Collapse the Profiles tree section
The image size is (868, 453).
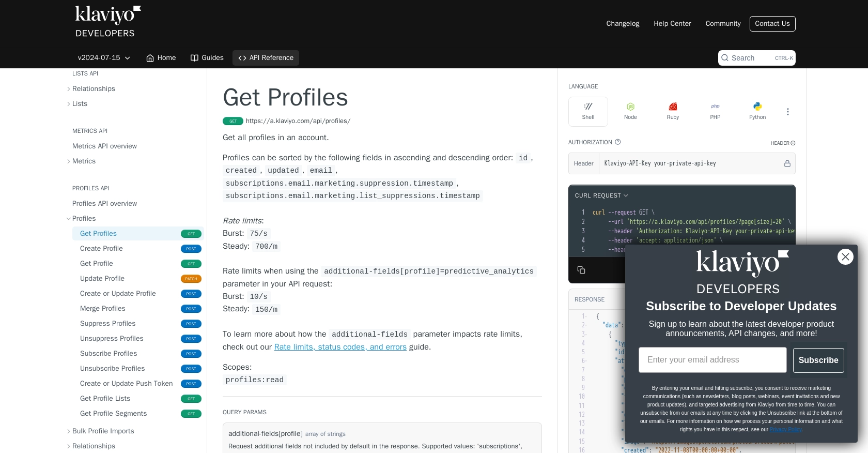coord(69,219)
